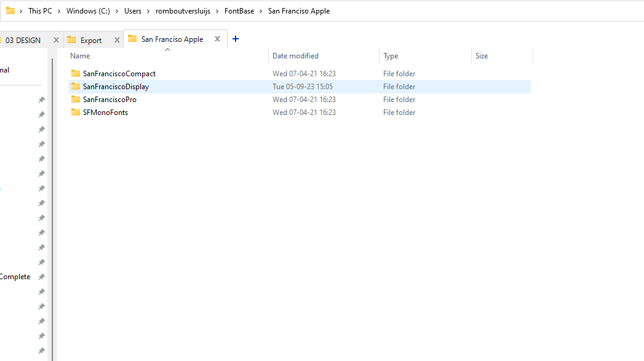Click San Franciso Apple breadcrumb segment
The width and height of the screenshot is (644, 361).
point(299,11)
